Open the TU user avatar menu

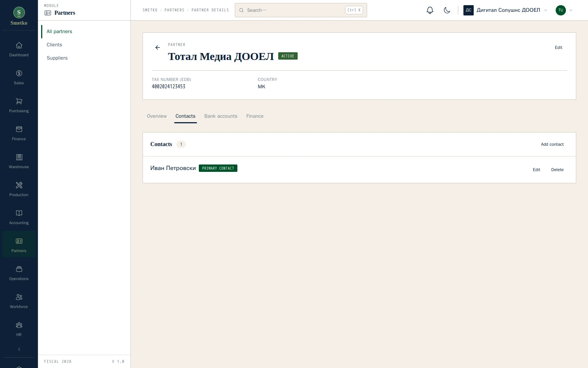point(564,10)
